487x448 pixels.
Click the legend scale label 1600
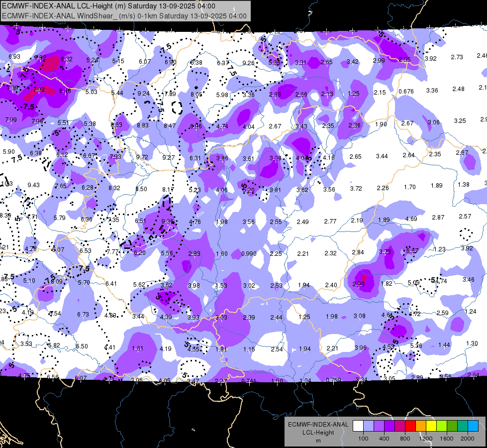[447, 439]
